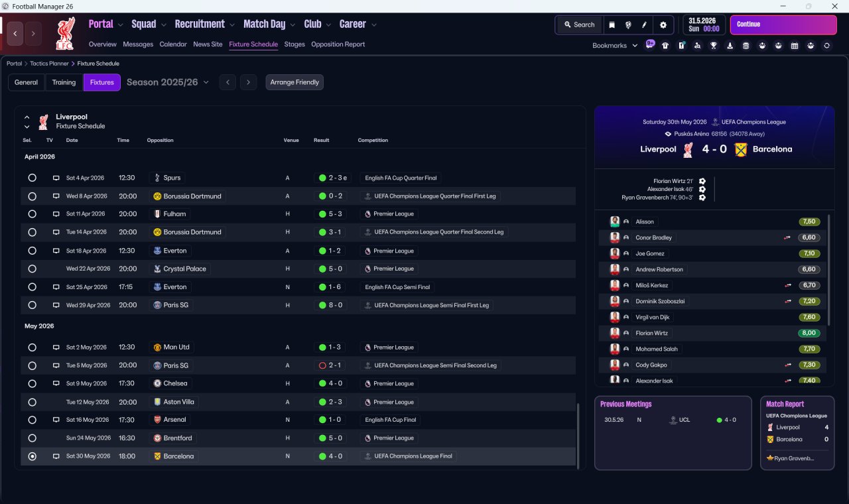Click the settings gear icon
This screenshot has width=849, height=504.
663,25
